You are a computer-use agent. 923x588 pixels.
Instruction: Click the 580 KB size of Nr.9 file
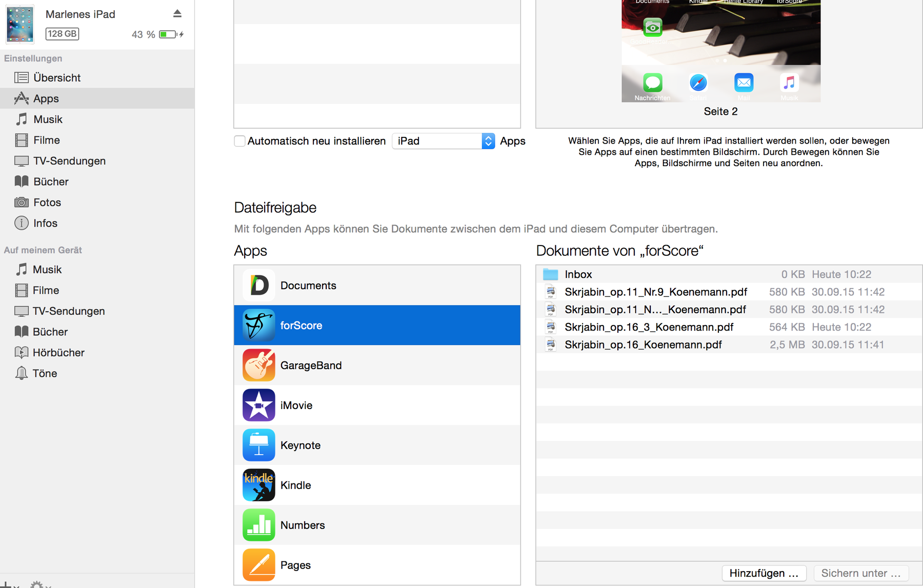(x=787, y=292)
